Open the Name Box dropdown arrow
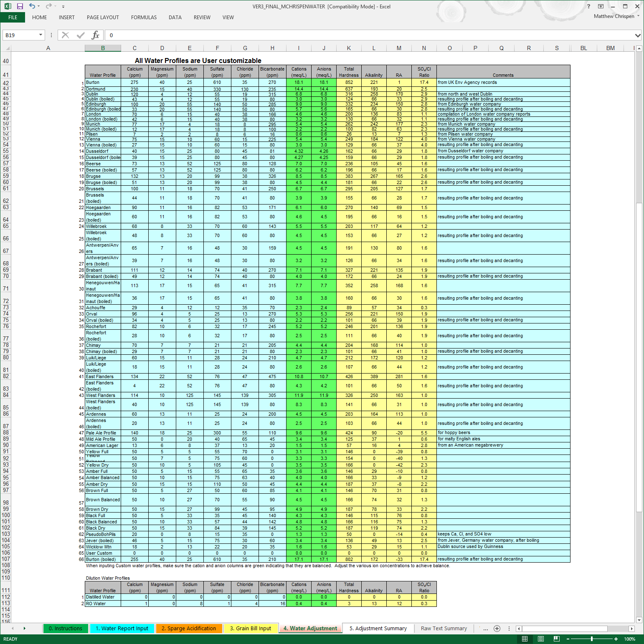The width and height of the screenshot is (644, 644). tap(41, 35)
